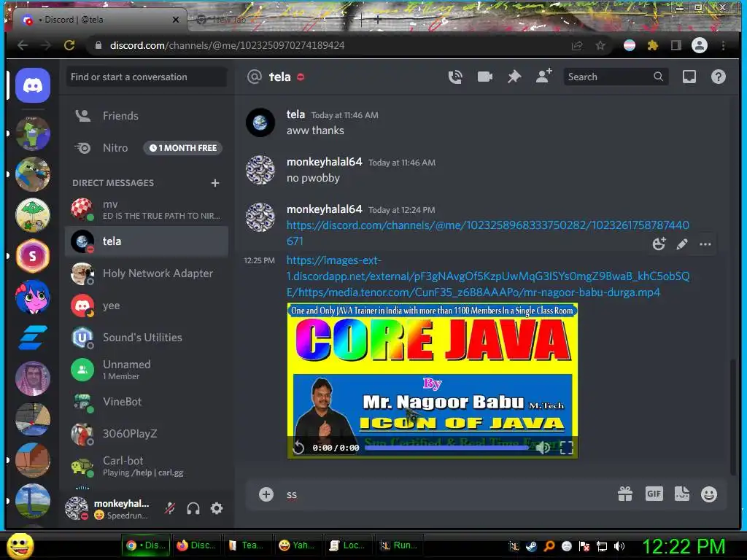This screenshot has height=560, width=747.
Task: Click tela's username in message
Action: [295, 114]
